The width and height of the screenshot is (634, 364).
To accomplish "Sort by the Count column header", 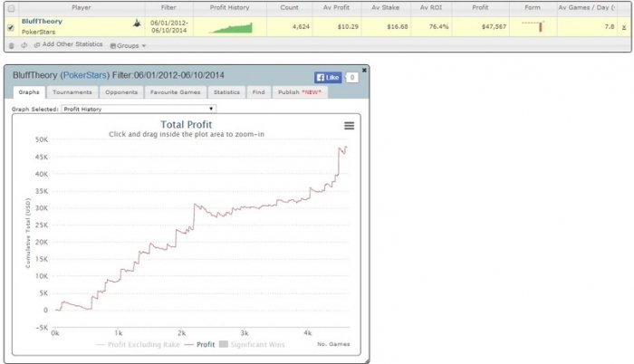I will [x=290, y=7].
